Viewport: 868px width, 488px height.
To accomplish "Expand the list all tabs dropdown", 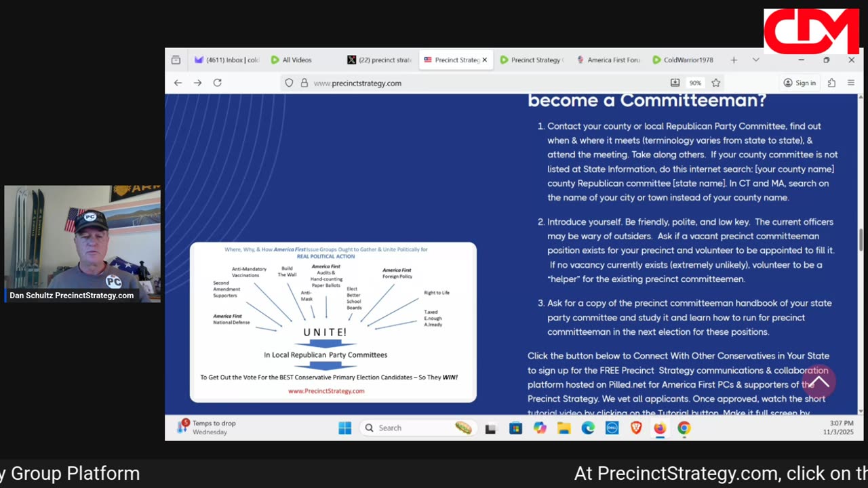I will tap(755, 60).
